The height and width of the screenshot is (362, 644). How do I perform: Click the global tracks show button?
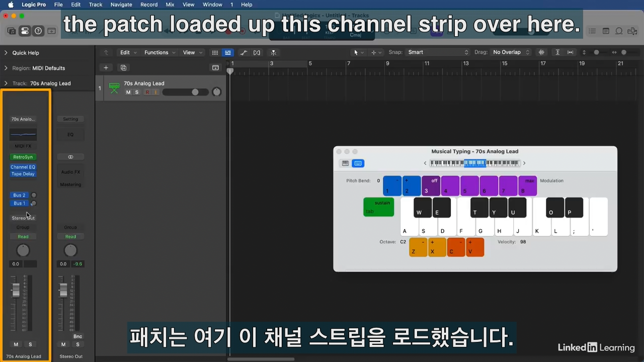pyautogui.click(x=215, y=67)
